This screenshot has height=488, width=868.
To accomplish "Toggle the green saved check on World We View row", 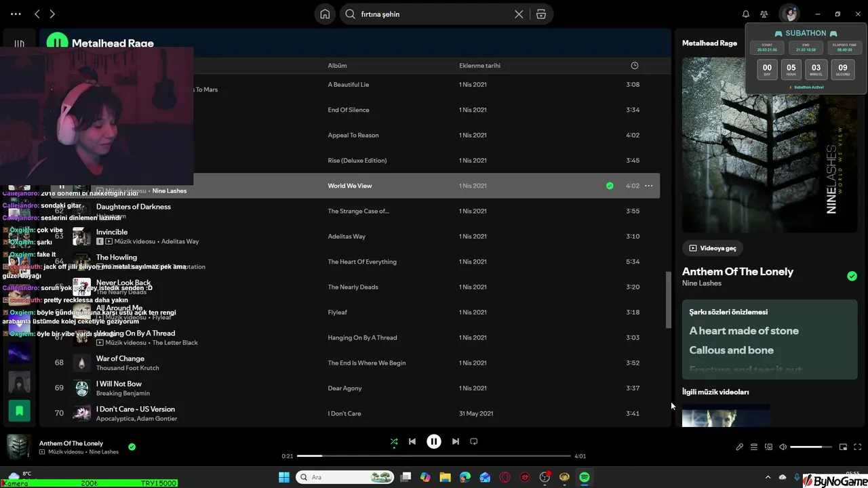I will (610, 186).
